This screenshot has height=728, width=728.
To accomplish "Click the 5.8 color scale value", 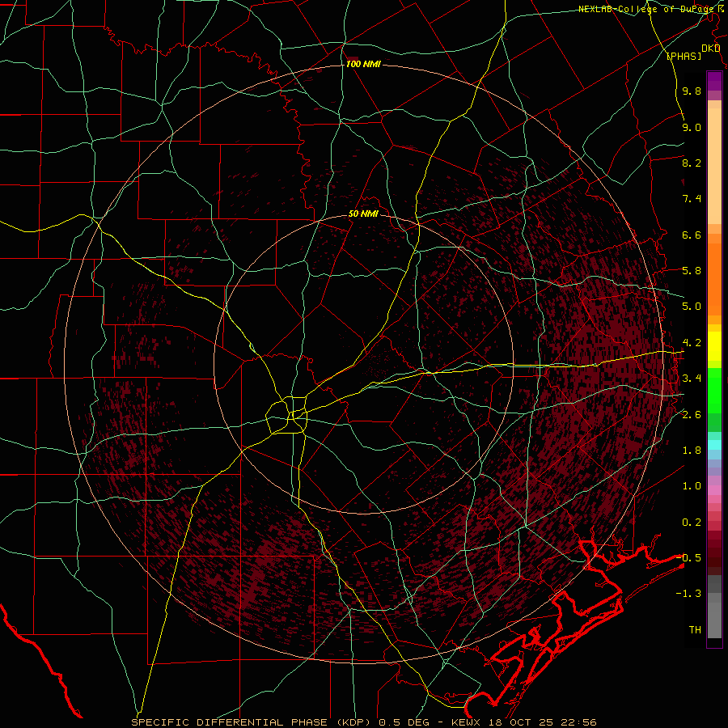I will [692, 271].
